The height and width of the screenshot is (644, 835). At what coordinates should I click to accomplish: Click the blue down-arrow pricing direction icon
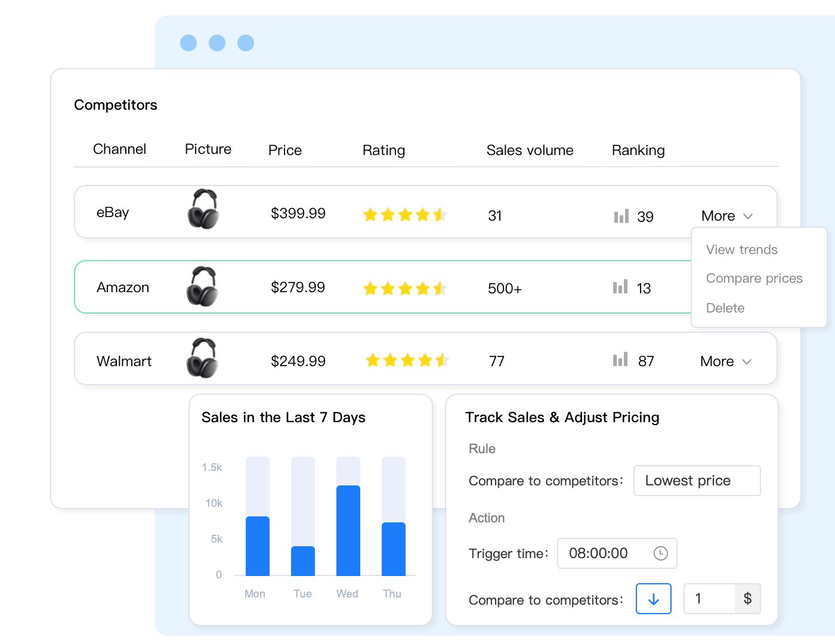coord(654,599)
